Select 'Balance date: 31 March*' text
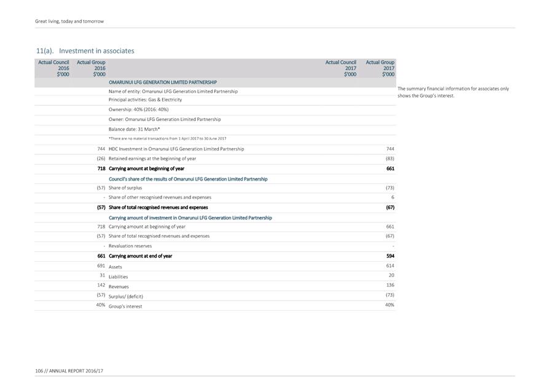550x392 pixels. pyautogui.click(x=135, y=129)
